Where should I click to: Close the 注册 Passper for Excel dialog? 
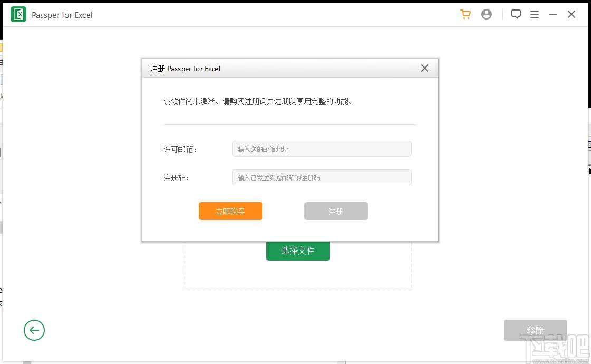click(x=425, y=68)
